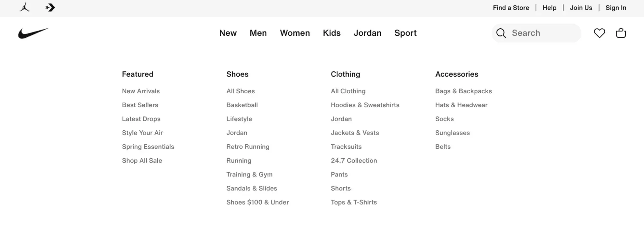Open the shopping bag icon
This screenshot has width=644, height=225.
click(620, 33)
